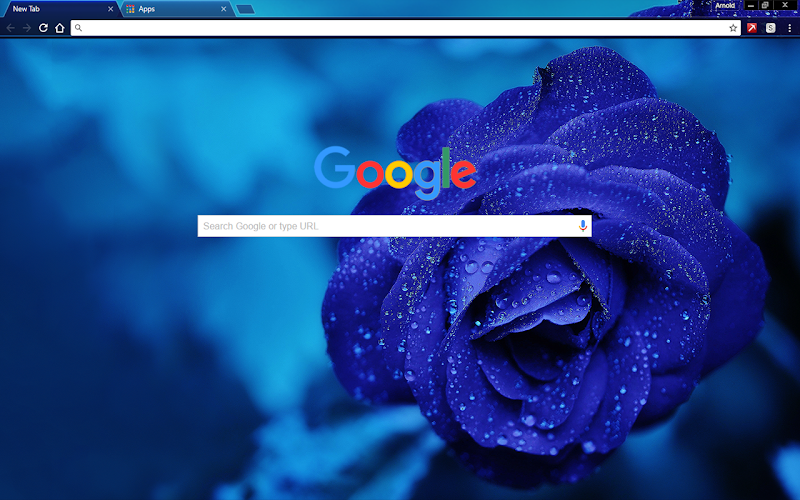Close the Apps tab
The image size is (800, 500).
point(223,9)
